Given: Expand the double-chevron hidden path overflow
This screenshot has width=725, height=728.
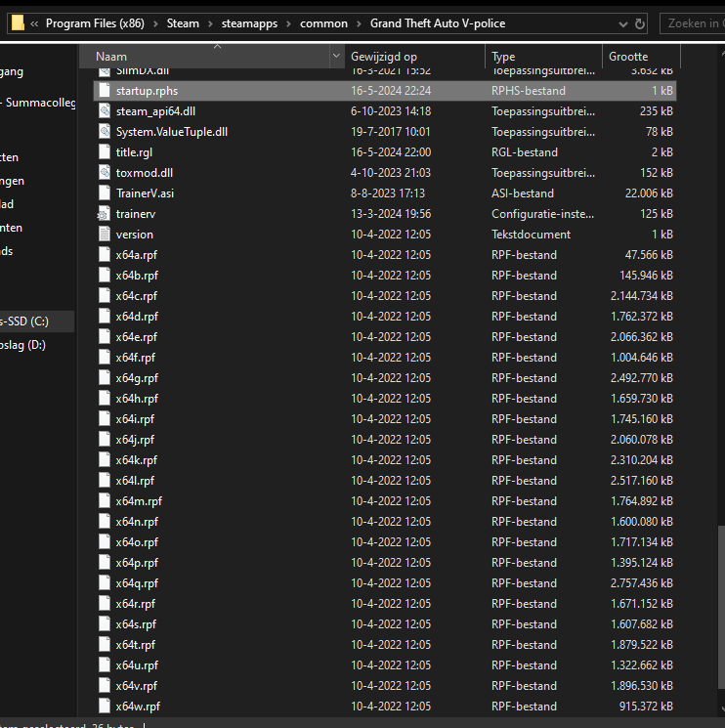Looking at the screenshot, I should pyautogui.click(x=35, y=23).
